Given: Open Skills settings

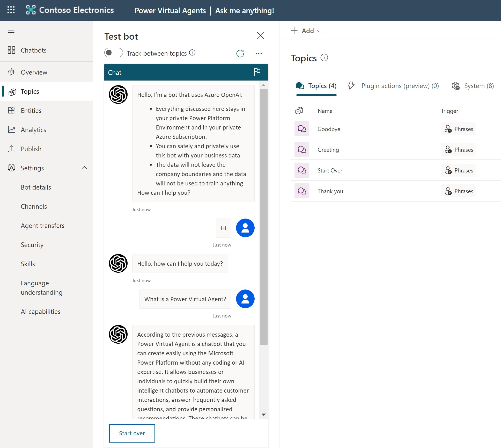Looking at the screenshot, I should (28, 264).
